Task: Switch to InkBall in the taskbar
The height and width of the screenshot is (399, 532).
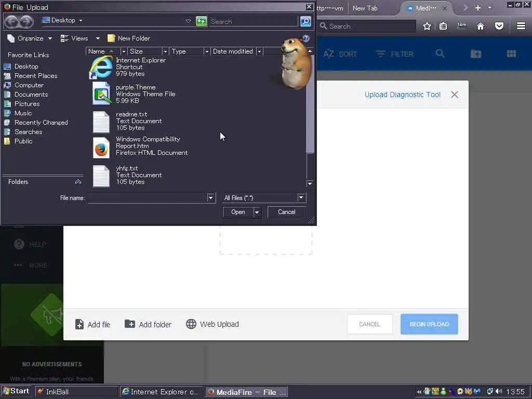Action: click(76, 392)
